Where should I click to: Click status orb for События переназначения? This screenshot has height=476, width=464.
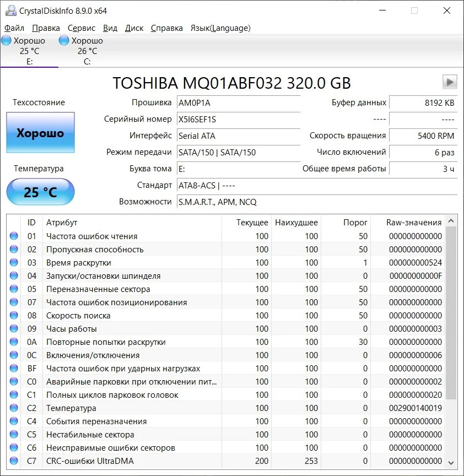14,421
